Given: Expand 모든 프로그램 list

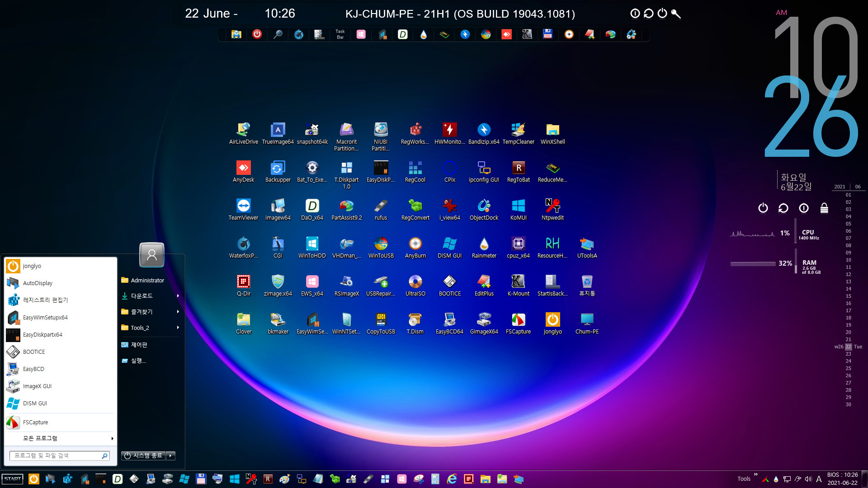Looking at the screenshot, I should click(x=60, y=438).
